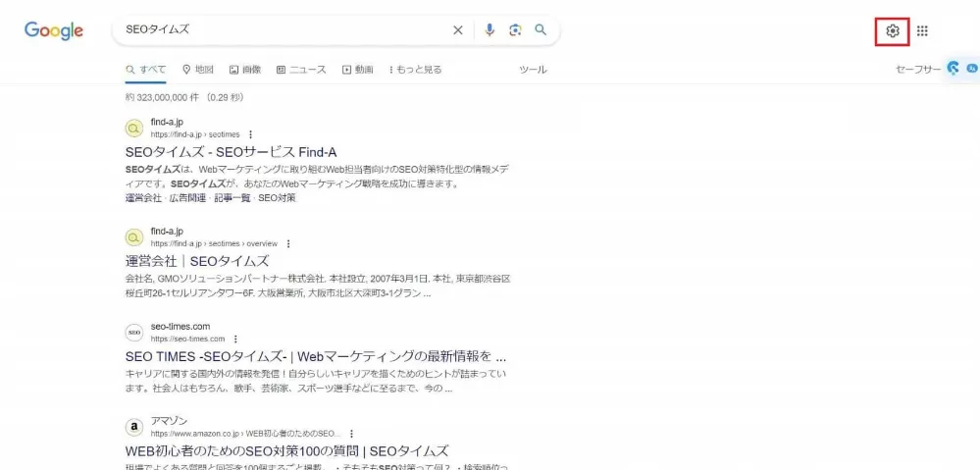Viewport: 980px width, 470px height.
Task: Switch to the 地図 tab
Action: [198, 70]
